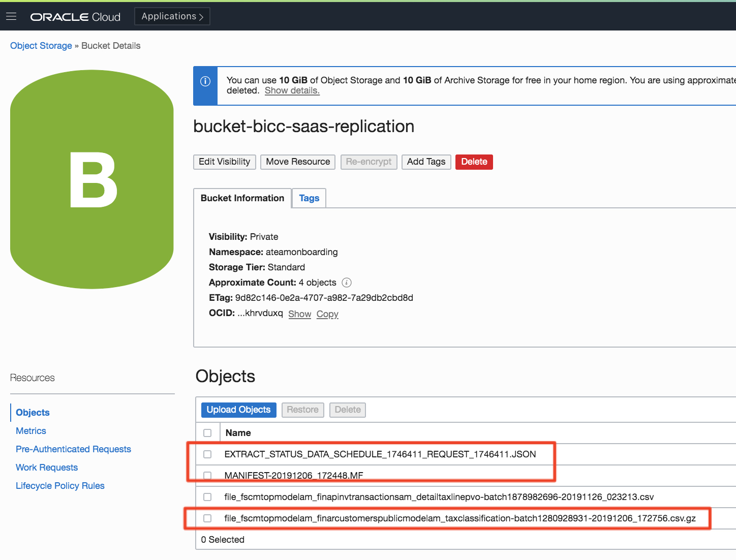The height and width of the screenshot is (560, 736).
Task: Click the Namespace value ateamonboarding
Action: [302, 252]
